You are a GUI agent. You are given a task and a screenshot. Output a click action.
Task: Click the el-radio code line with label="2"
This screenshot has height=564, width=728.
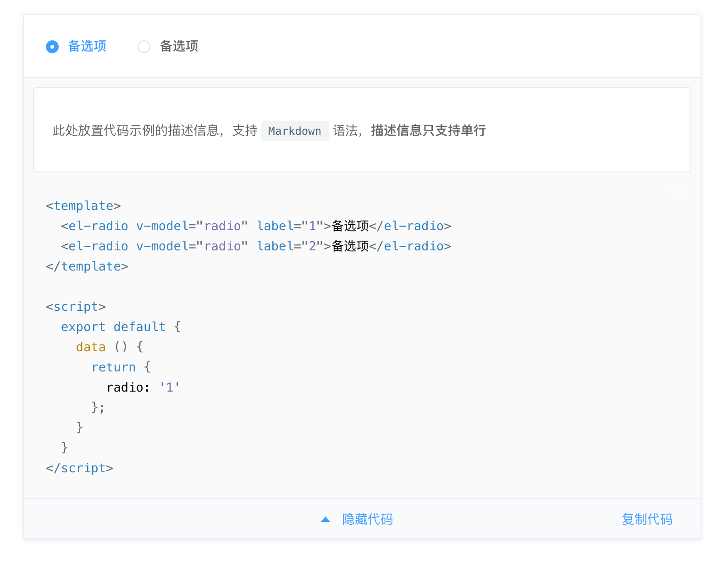(256, 246)
